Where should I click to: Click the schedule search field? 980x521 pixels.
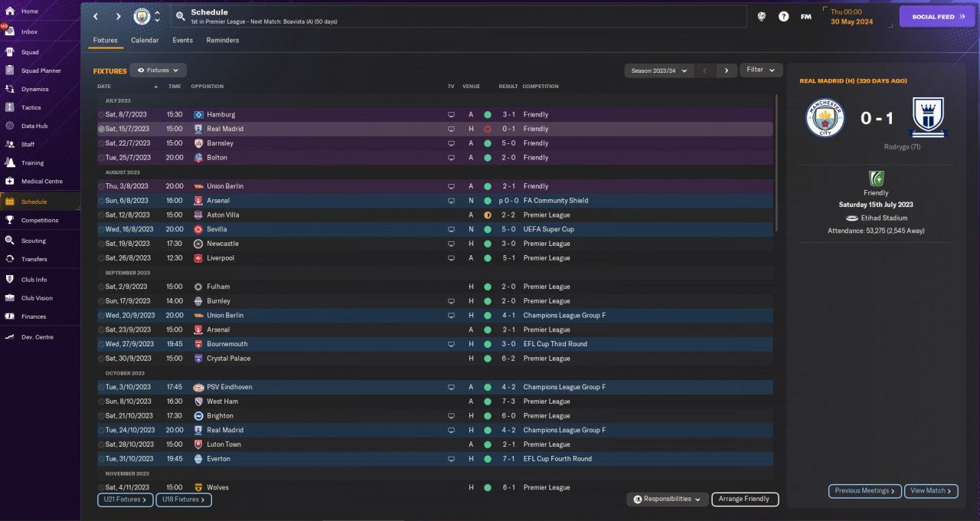coord(457,16)
